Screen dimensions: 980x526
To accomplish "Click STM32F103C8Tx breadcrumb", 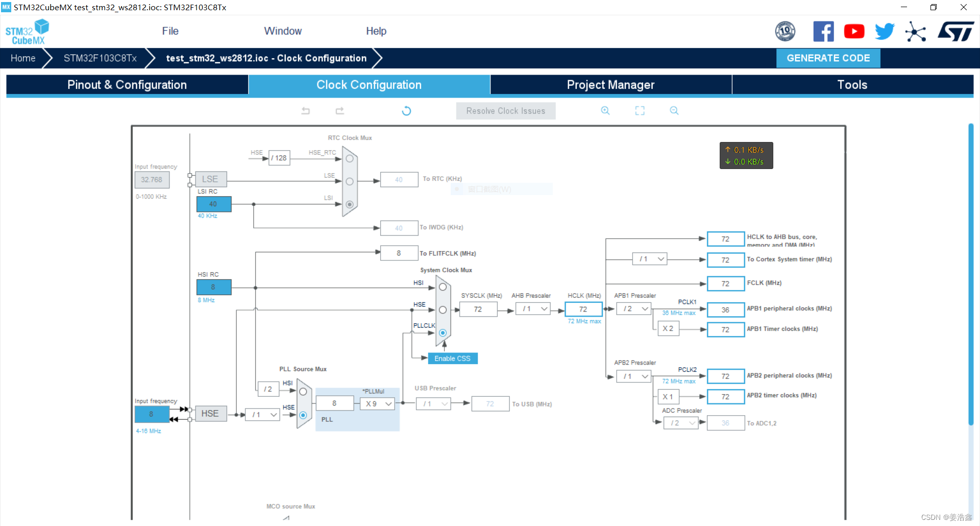I will click(100, 58).
